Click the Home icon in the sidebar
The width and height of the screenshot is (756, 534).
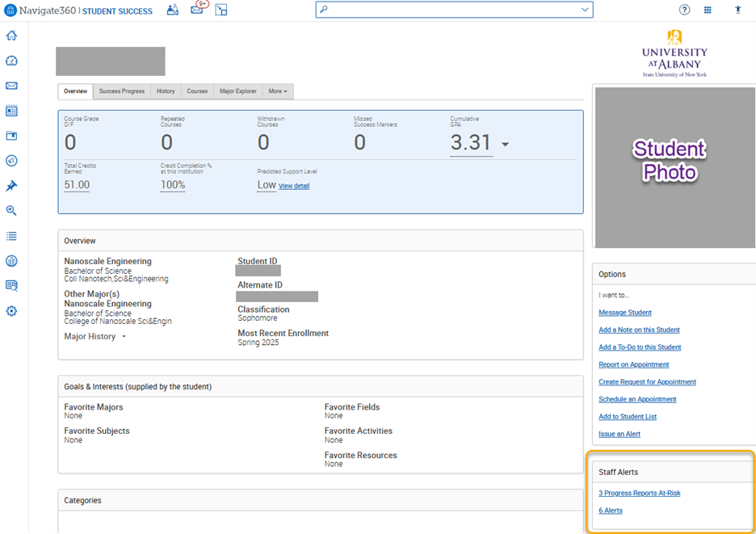point(11,36)
